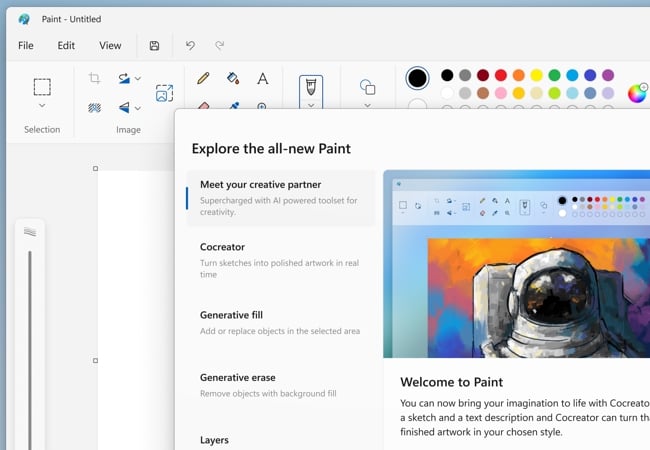
Task: Pick the cream light yellow swatch
Action: (536, 93)
